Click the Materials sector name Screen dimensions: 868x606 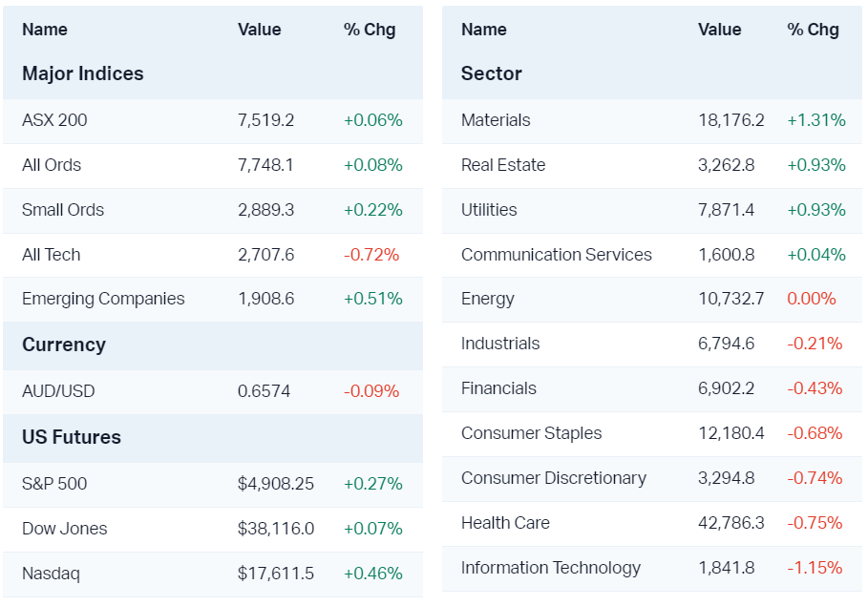496,120
